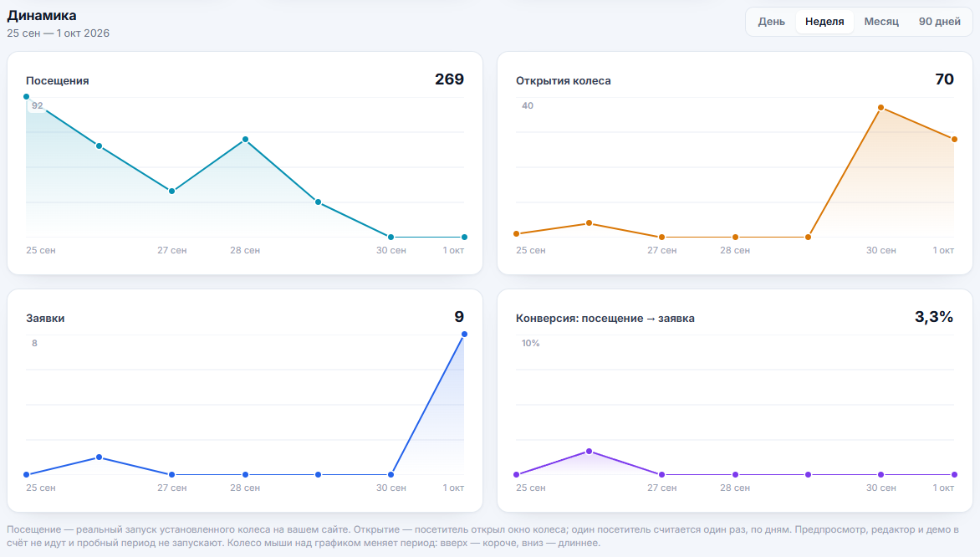Viewport: 980px width, 557px height.
Task: Select the 25 сен point in Открытия колеса
Action: coord(516,234)
